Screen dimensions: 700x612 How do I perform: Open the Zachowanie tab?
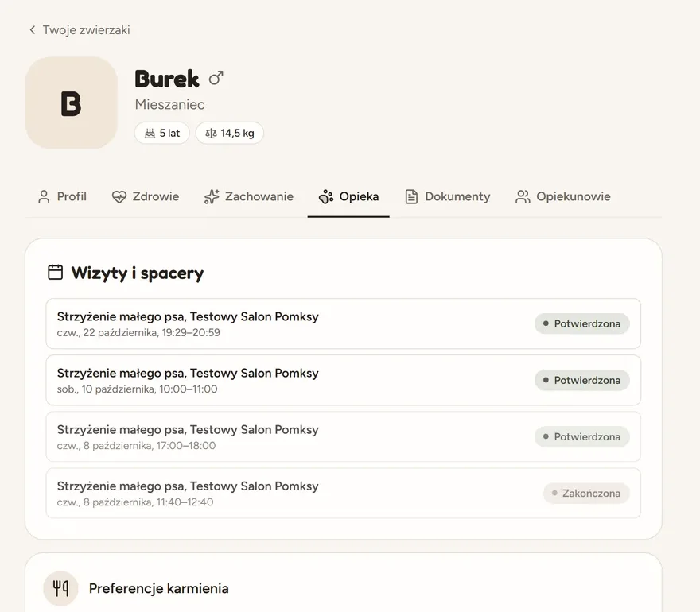coord(249,197)
